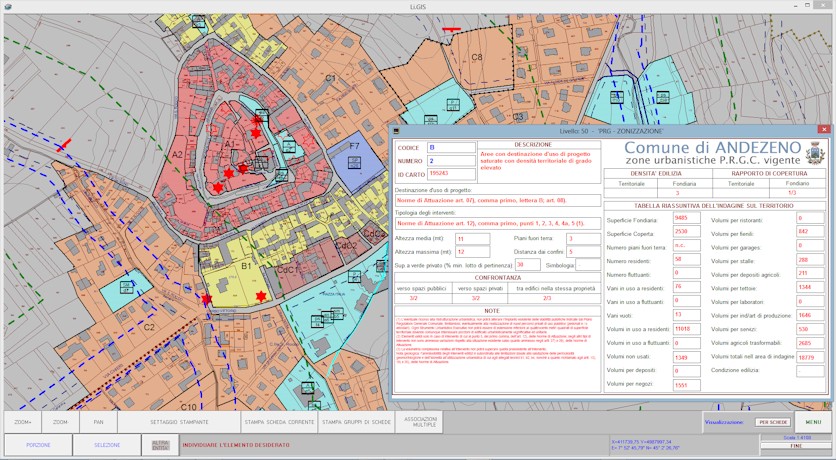Click Stampa Gruppi di Schede
The width and height of the screenshot is (836, 460).
click(x=356, y=422)
